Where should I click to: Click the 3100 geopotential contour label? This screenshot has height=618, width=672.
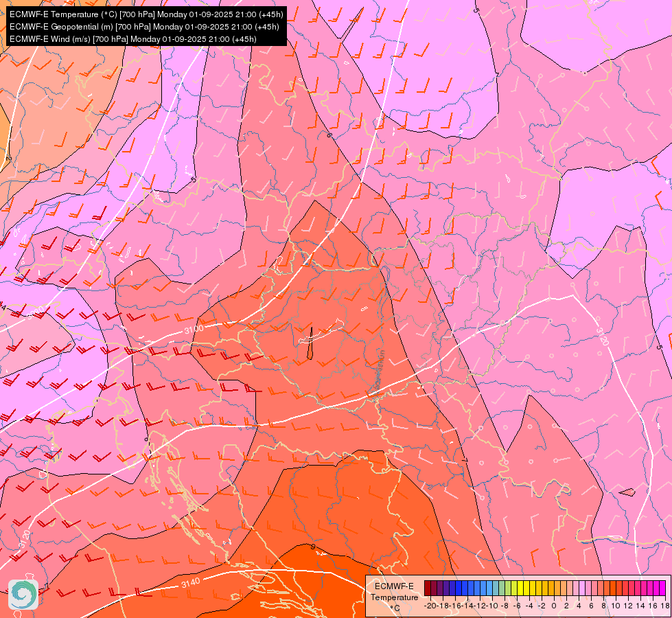[194, 330]
